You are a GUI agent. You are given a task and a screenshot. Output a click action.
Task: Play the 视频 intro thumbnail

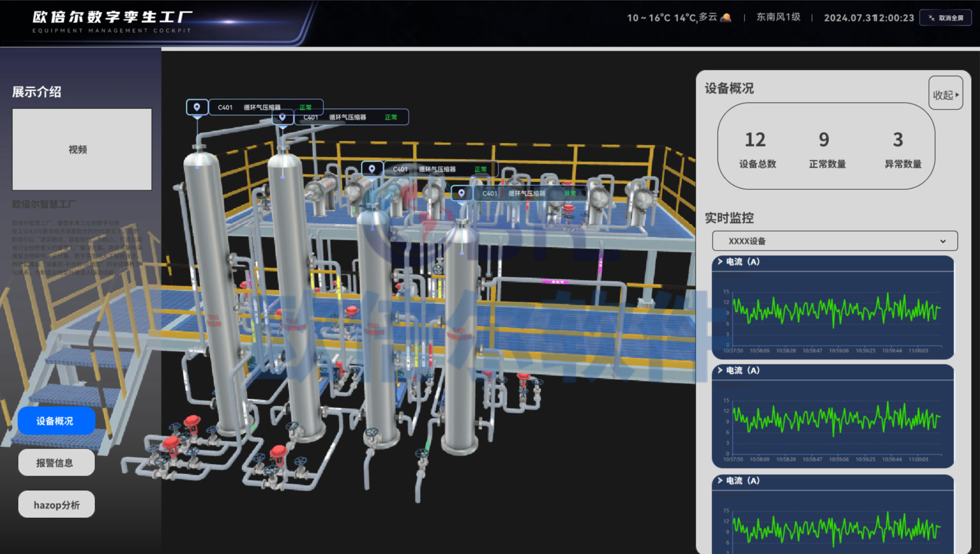click(x=82, y=149)
